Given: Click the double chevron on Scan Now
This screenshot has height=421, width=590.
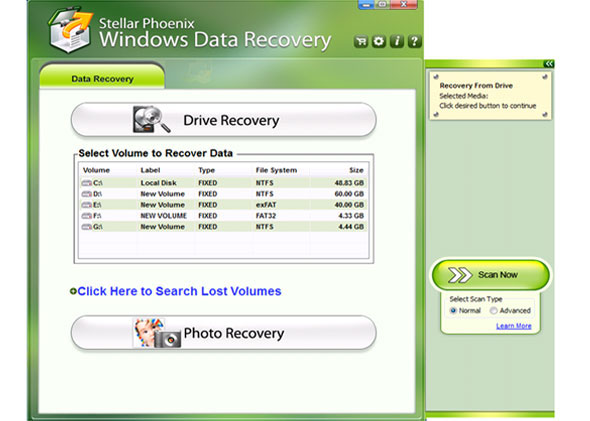Looking at the screenshot, I should click(x=460, y=275).
